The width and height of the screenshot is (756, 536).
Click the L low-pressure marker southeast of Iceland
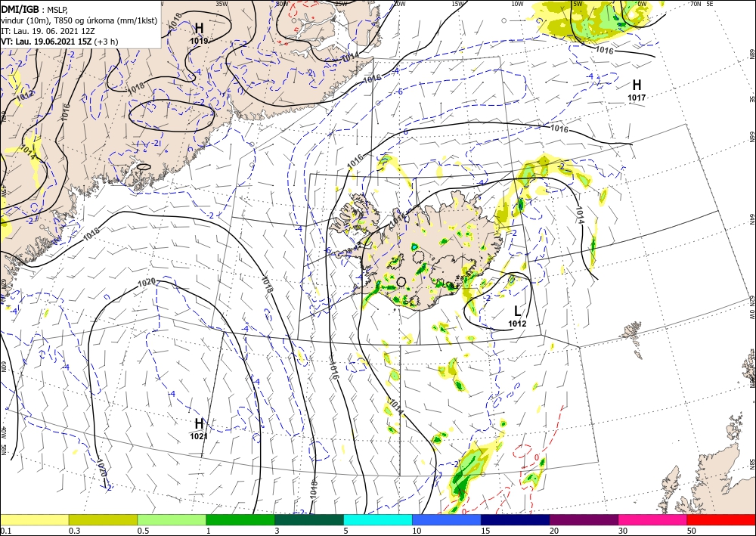(x=517, y=311)
